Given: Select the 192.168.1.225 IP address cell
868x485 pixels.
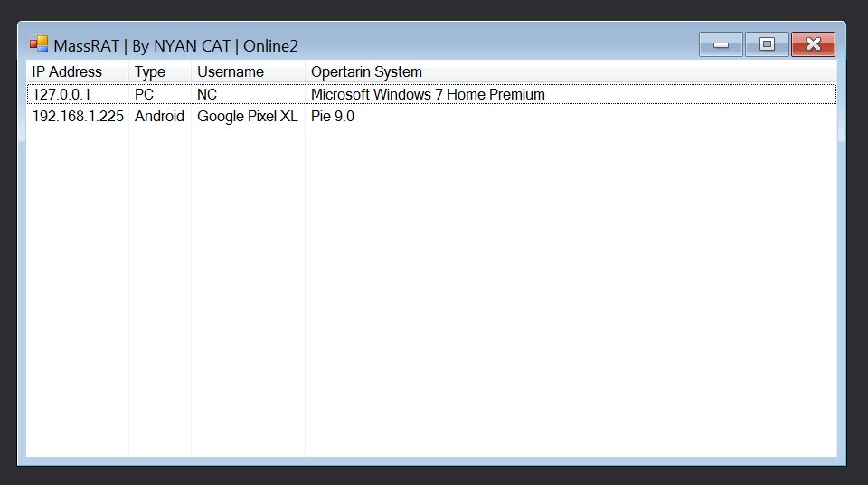Looking at the screenshot, I should click(78, 117).
